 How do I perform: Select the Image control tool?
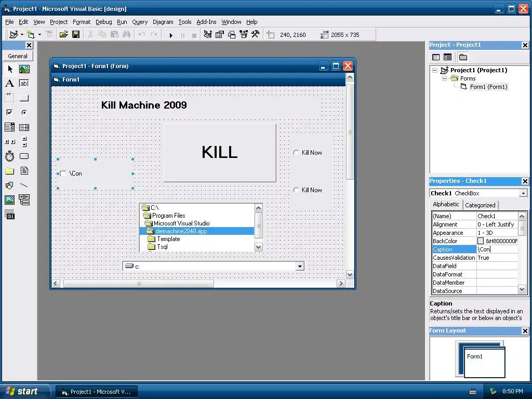(x=10, y=200)
